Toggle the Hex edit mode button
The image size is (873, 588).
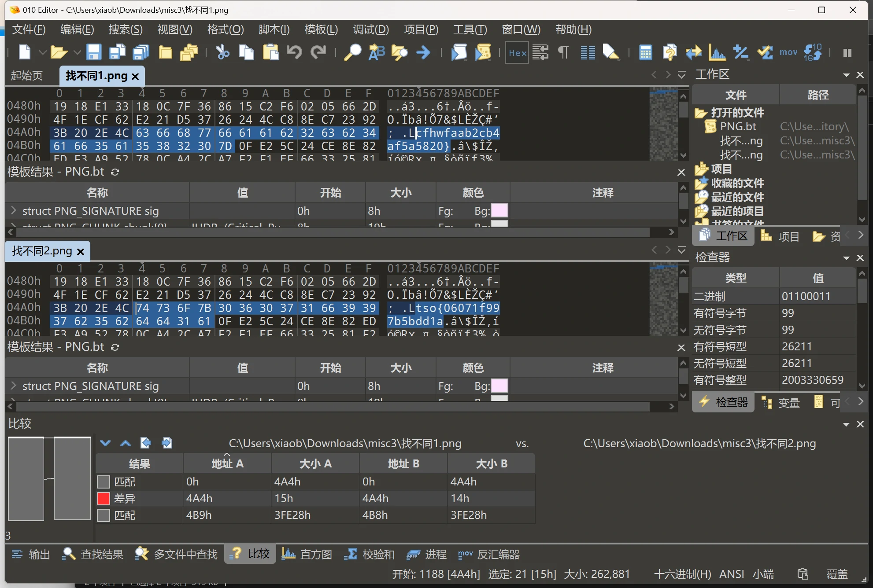pyautogui.click(x=517, y=53)
